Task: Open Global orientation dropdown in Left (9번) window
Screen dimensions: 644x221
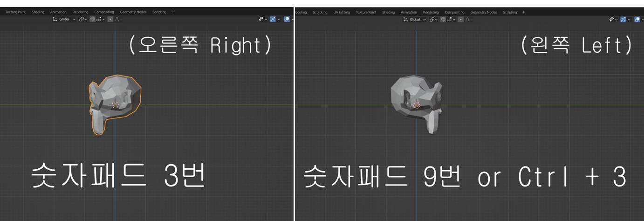Action: pyautogui.click(x=414, y=19)
